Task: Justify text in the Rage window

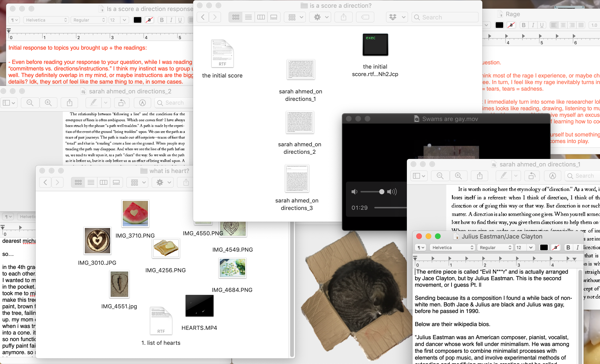Action: point(581,25)
